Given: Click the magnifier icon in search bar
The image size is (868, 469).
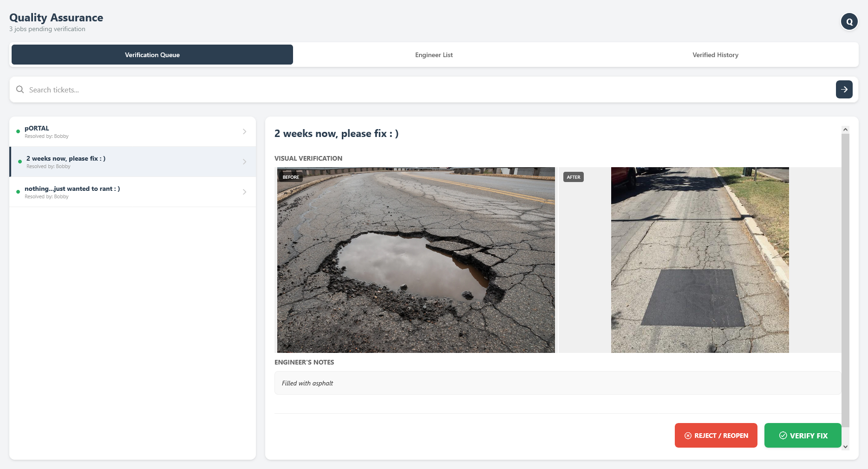Looking at the screenshot, I should click(x=20, y=90).
